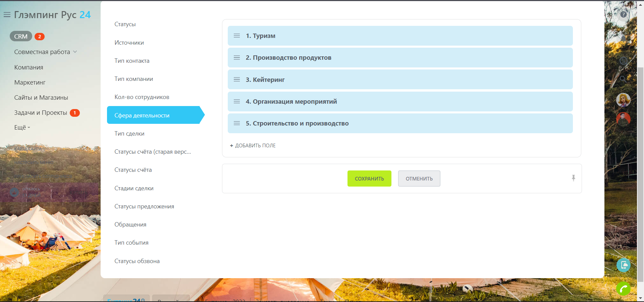Click the drag handle of 1. Туризм

[x=237, y=36]
